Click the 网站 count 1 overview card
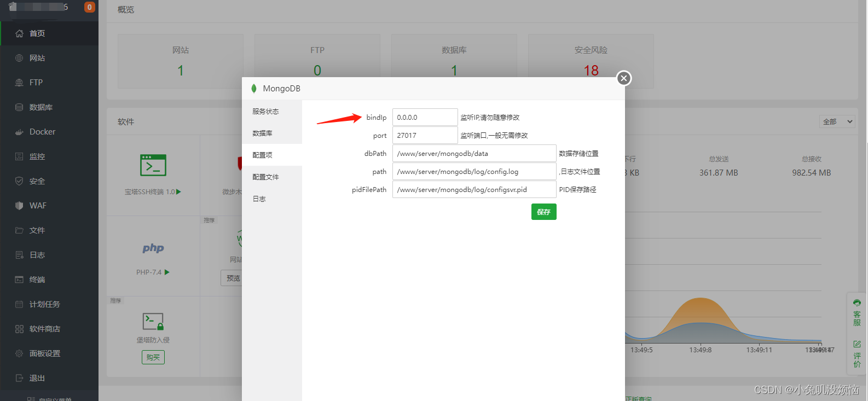868x401 pixels. pyautogui.click(x=181, y=61)
